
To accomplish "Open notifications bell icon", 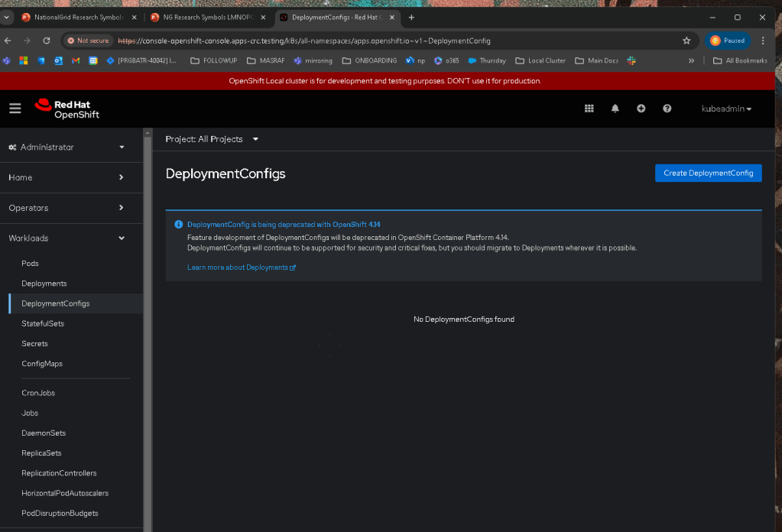I will 615,109.
